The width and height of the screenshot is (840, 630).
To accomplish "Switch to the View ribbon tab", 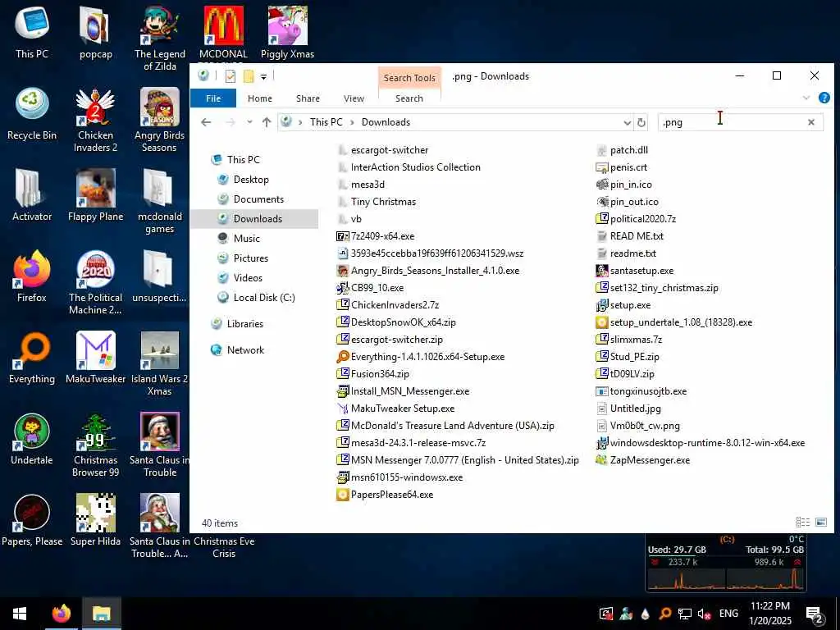I will 354,98.
